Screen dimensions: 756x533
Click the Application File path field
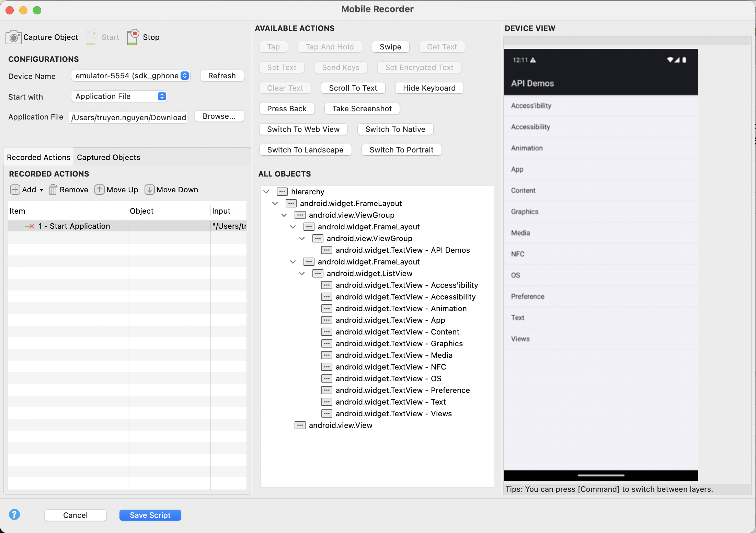[128, 117]
